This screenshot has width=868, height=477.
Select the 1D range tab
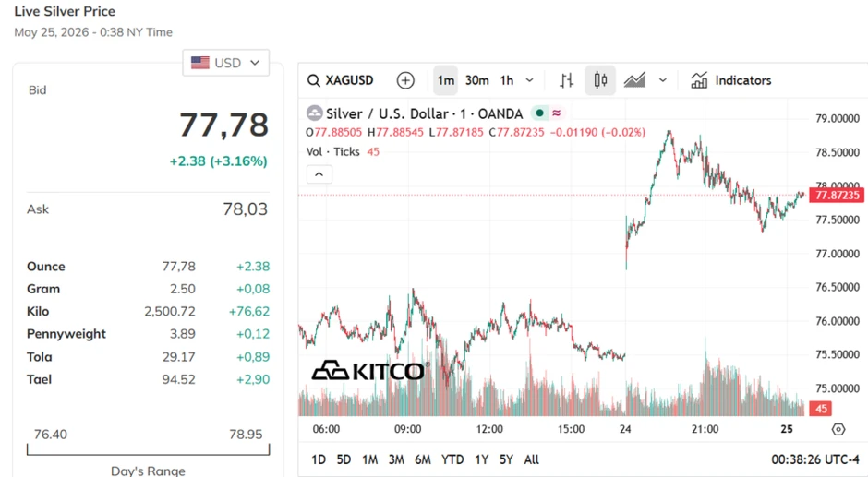[319, 459]
